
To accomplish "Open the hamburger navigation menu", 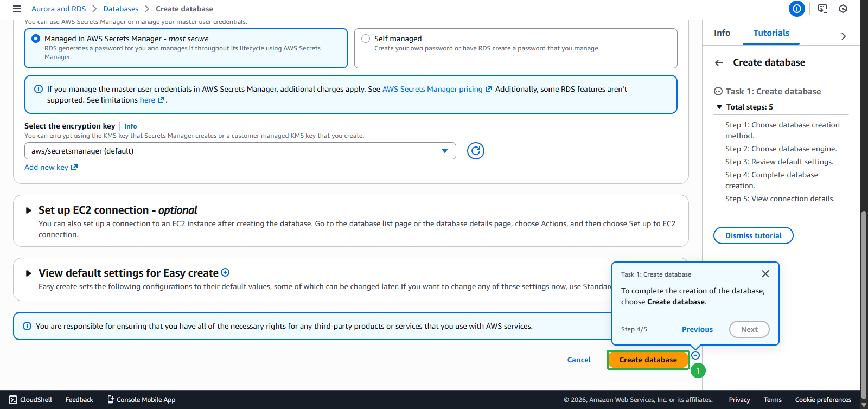I will click(x=17, y=9).
